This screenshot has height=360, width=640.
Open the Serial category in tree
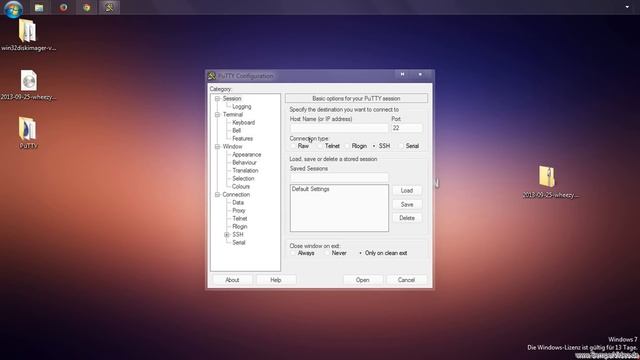pos(239,242)
